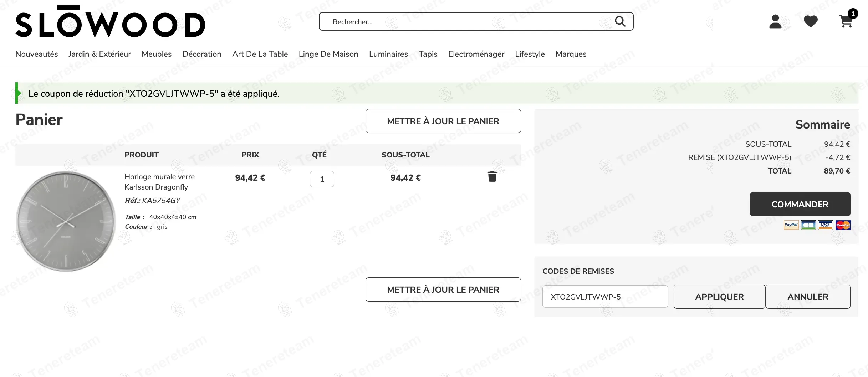Image resolution: width=868 pixels, height=377 pixels.
Task: Open the Lifestyle menu
Action: pyautogui.click(x=530, y=54)
